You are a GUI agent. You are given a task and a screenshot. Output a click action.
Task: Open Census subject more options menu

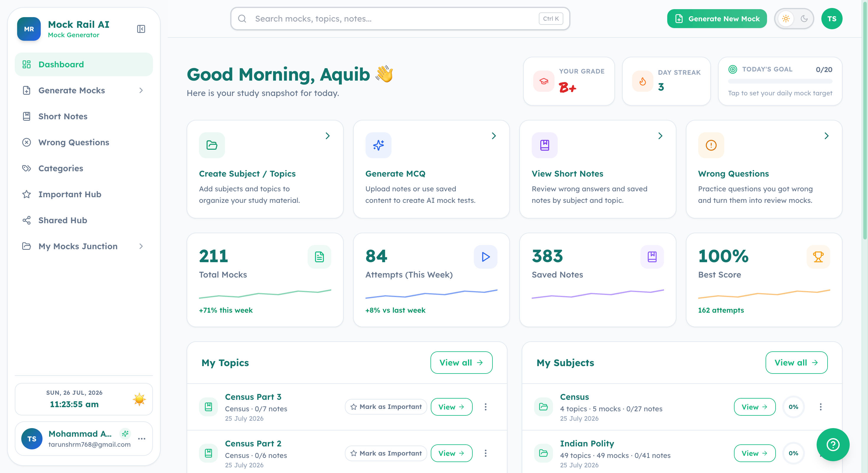tap(820, 407)
